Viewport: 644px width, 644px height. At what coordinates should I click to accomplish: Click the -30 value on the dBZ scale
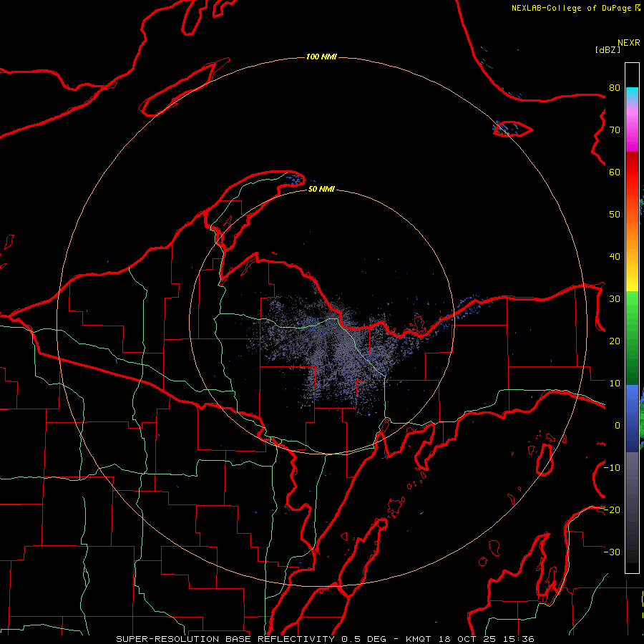[612, 552]
